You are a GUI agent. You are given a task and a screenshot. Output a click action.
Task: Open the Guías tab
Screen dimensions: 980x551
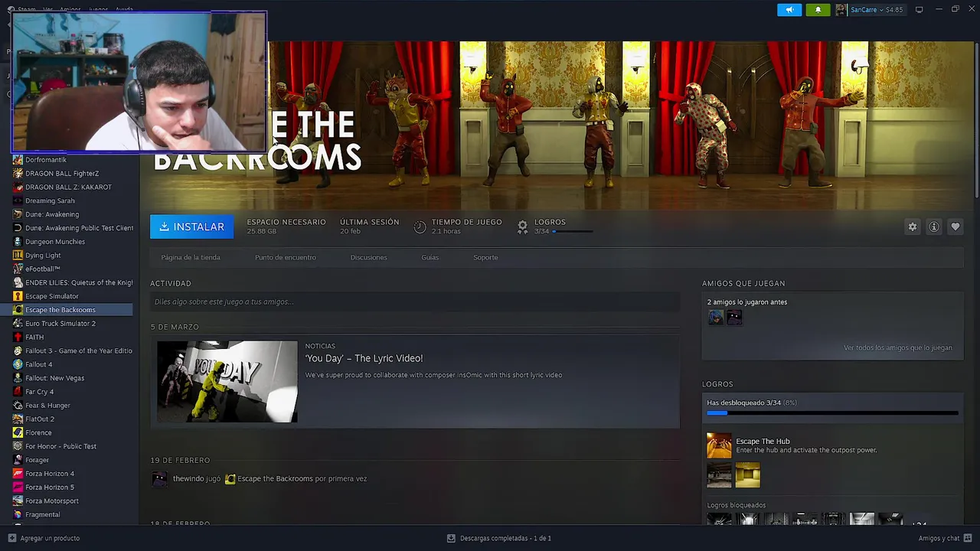tap(430, 258)
